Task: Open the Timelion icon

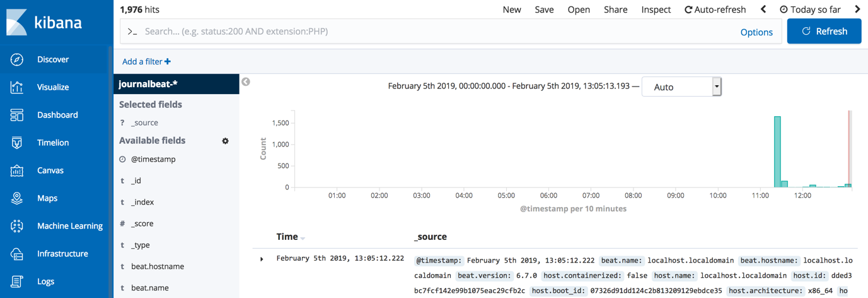Action: 17,143
